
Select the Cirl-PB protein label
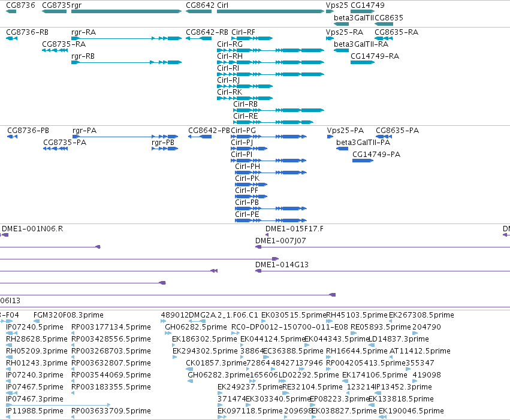pos(247,203)
